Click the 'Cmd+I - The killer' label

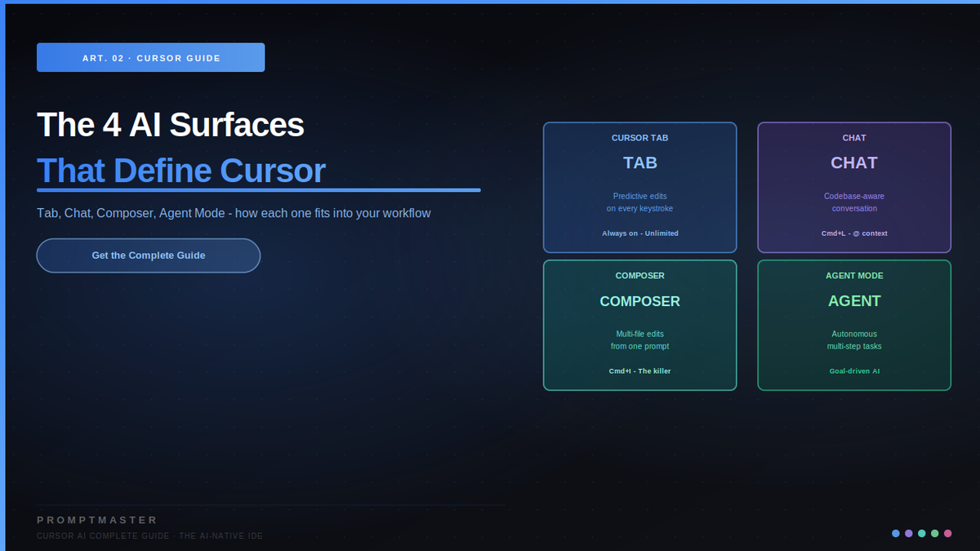pos(640,371)
